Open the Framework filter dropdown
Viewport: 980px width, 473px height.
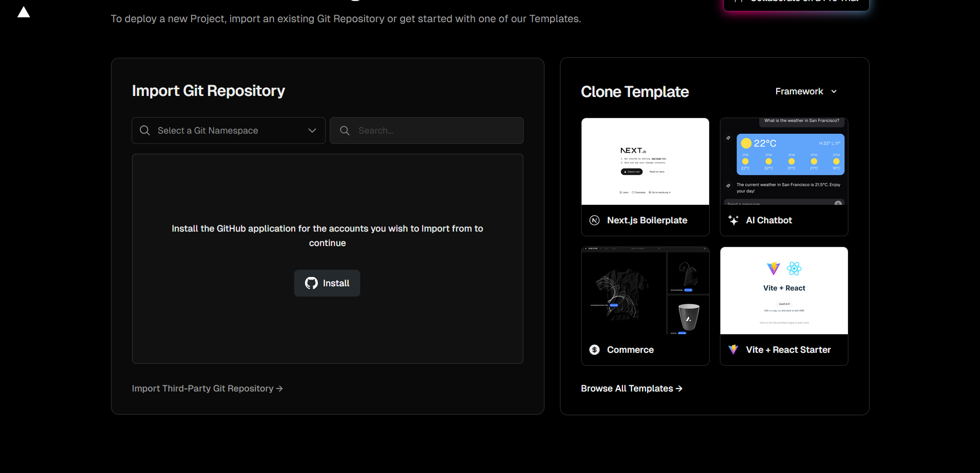(x=806, y=91)
